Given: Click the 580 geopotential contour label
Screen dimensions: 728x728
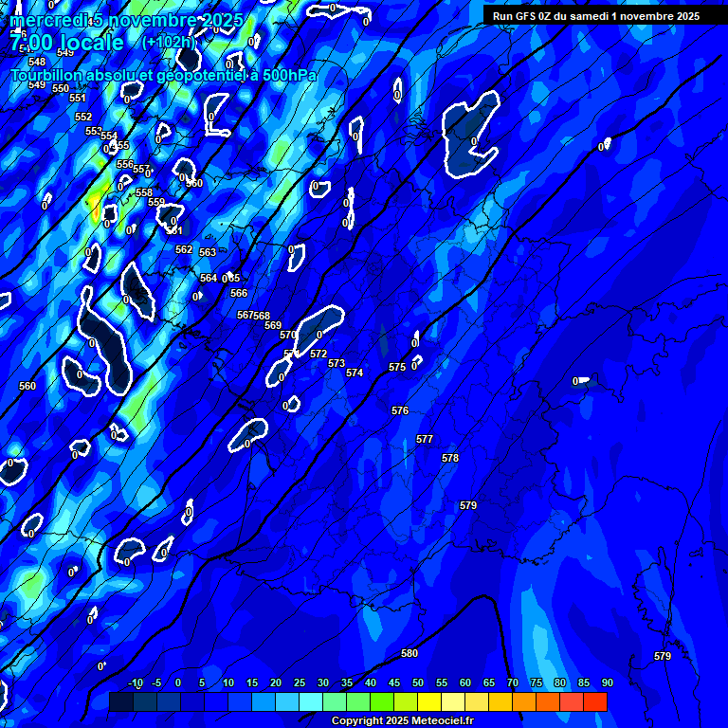Looking at the screenshot, I should (409, 653).
